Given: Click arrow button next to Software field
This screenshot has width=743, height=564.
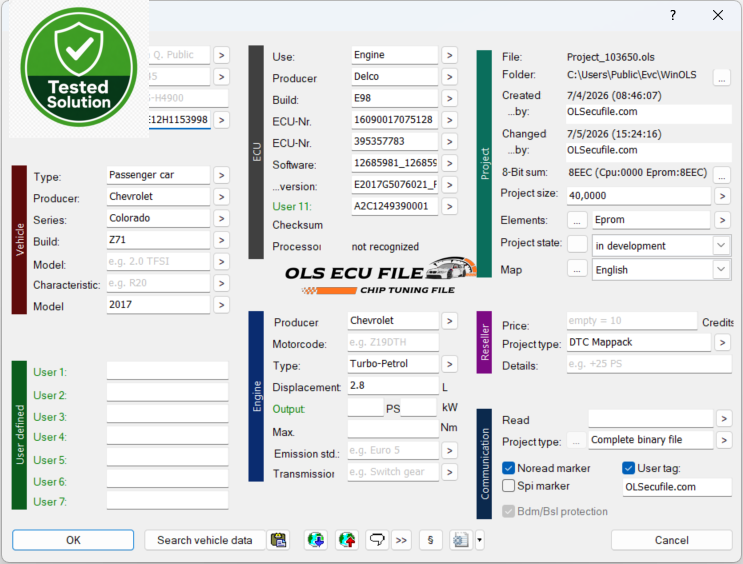Looking at the screenshot, I should pyautogui.click(x=450, y=164).
